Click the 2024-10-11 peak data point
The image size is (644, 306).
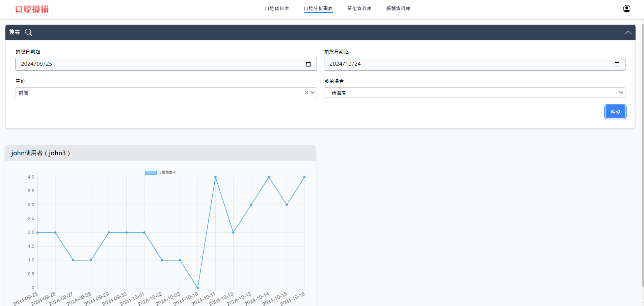215,177
